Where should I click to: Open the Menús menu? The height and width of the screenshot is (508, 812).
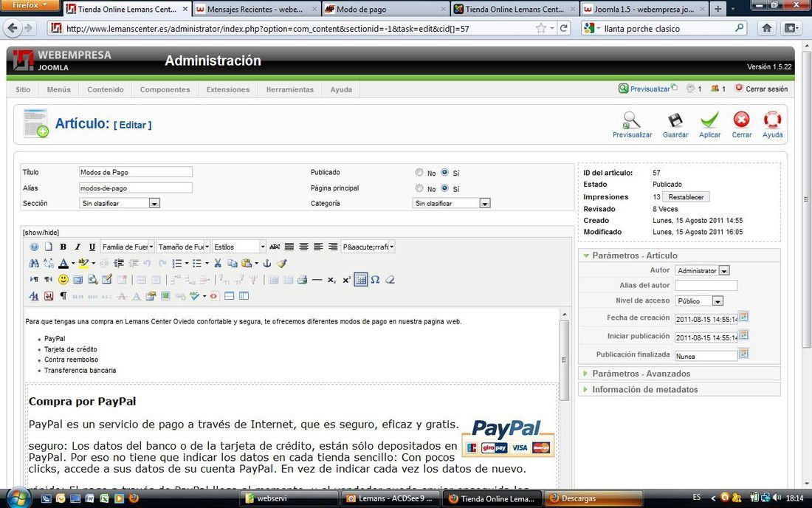pos(58,89)
